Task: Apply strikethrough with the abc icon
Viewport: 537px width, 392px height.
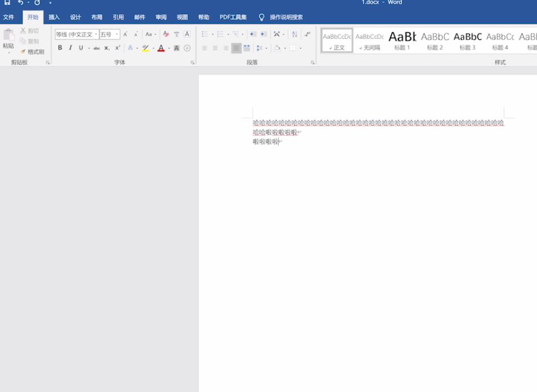Action: 97,48
